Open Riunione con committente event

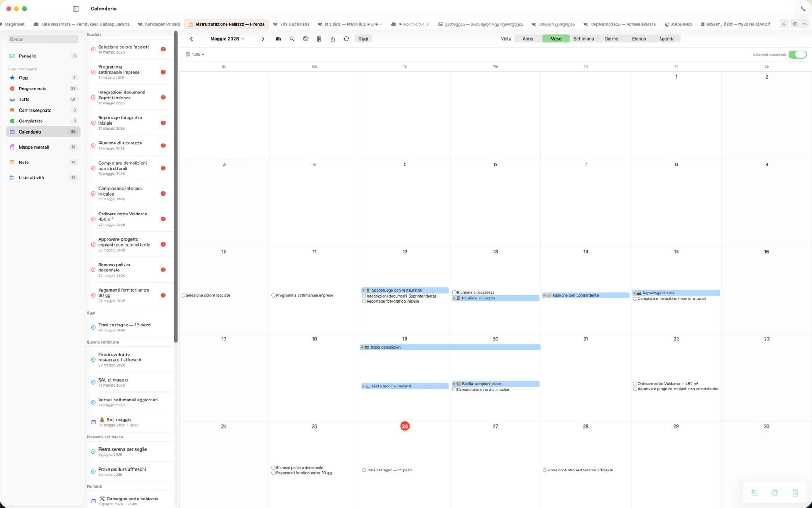pyautogui.click(x=586, y=295)
